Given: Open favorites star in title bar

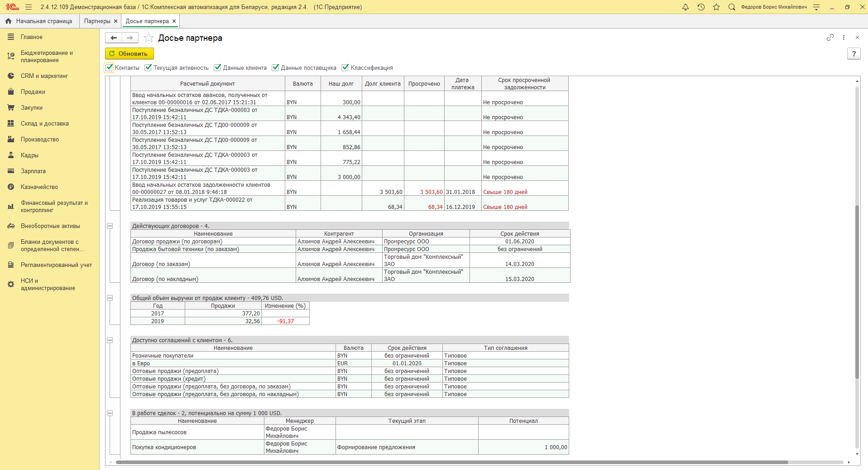Looking at the screenshot, I should tap(716, 7).
